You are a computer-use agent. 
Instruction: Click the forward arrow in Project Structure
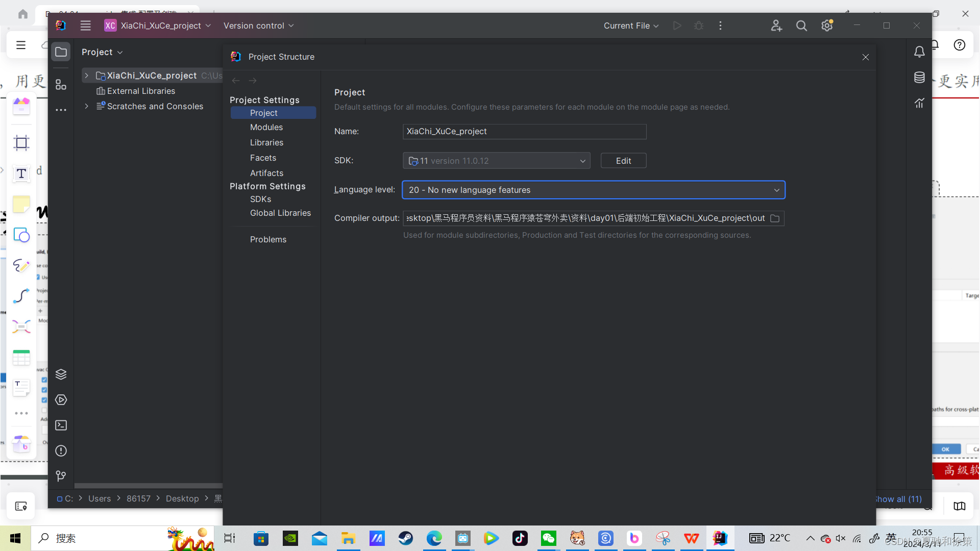click(x=253, y=81)
